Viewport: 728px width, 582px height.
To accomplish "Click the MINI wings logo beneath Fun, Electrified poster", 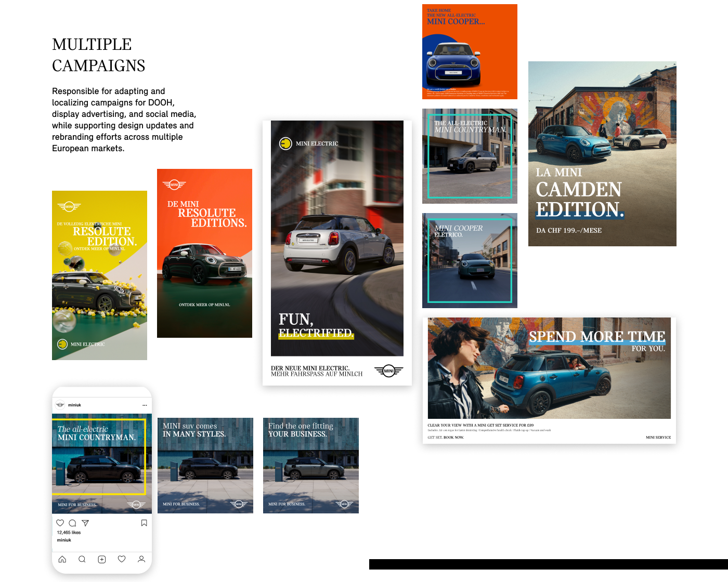I will (x=389, y=371).
